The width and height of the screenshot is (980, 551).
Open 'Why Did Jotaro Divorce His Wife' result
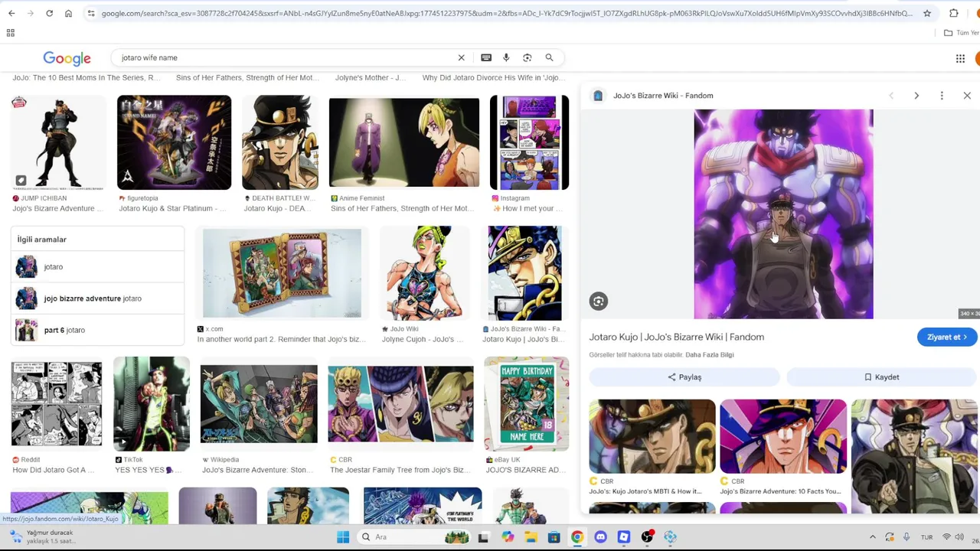point(494,77)
